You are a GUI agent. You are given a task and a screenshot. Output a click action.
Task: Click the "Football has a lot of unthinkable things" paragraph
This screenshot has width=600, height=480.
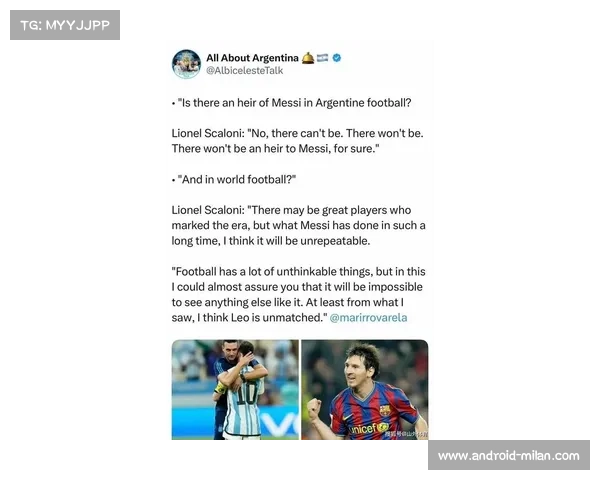tap(298, 295)
